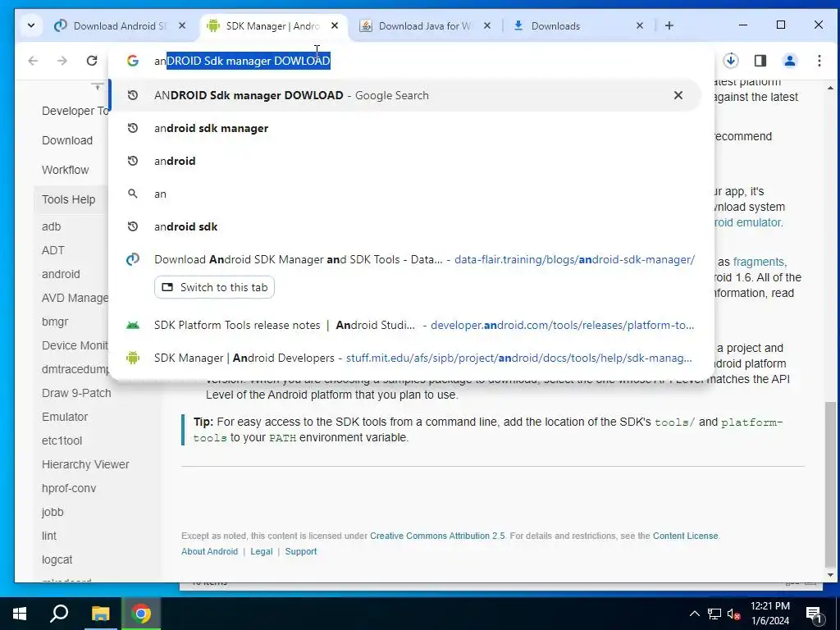
Task: Close the Download Android SDK tab
Action: coord(182,25)
